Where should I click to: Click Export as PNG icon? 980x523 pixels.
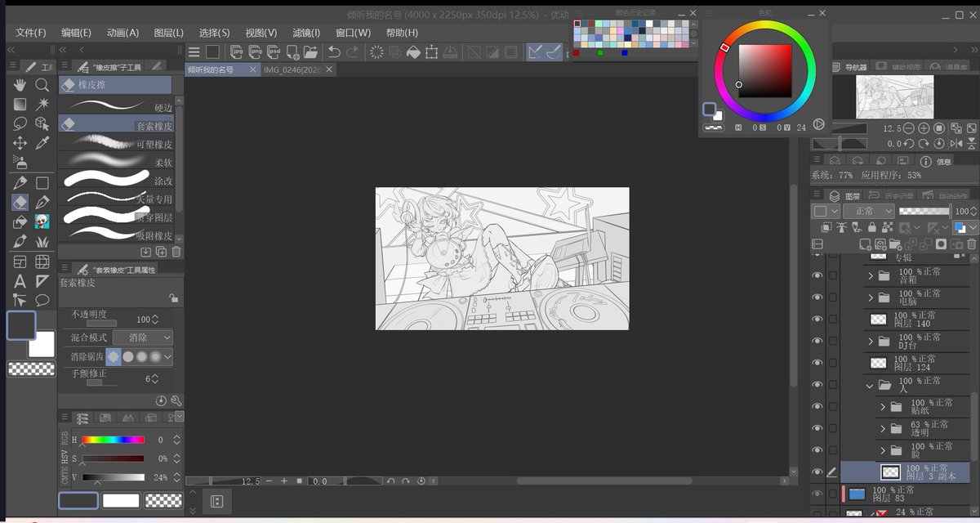click(x=256, y=51)
